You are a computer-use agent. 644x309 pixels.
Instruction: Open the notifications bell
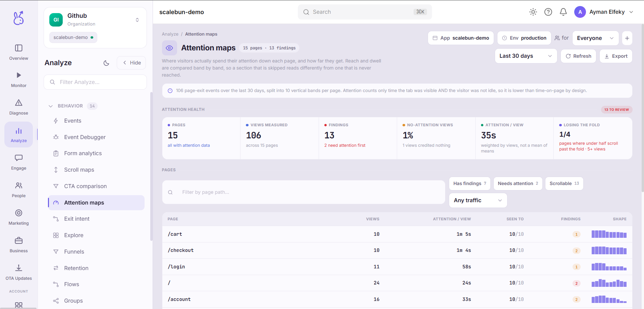(x=563, y=12)
